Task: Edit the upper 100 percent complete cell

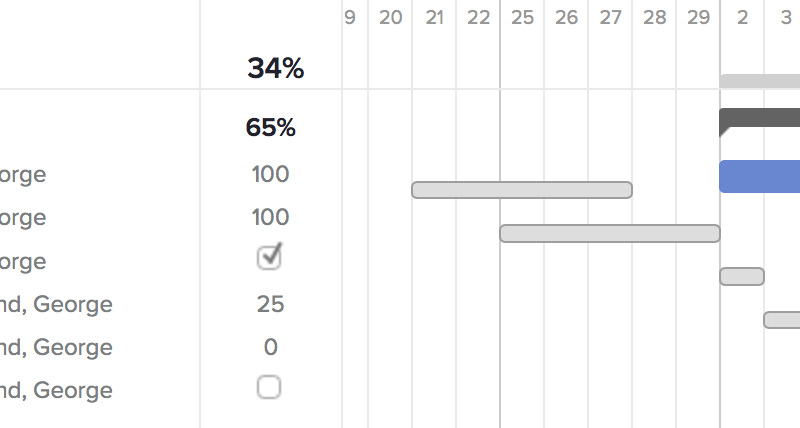Action: pos(270,174)
